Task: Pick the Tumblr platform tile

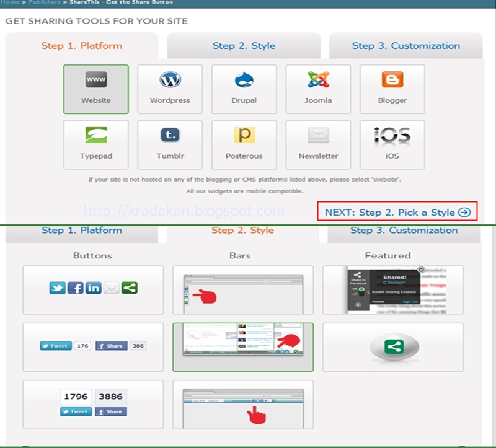Action: (x=170, y=145)
